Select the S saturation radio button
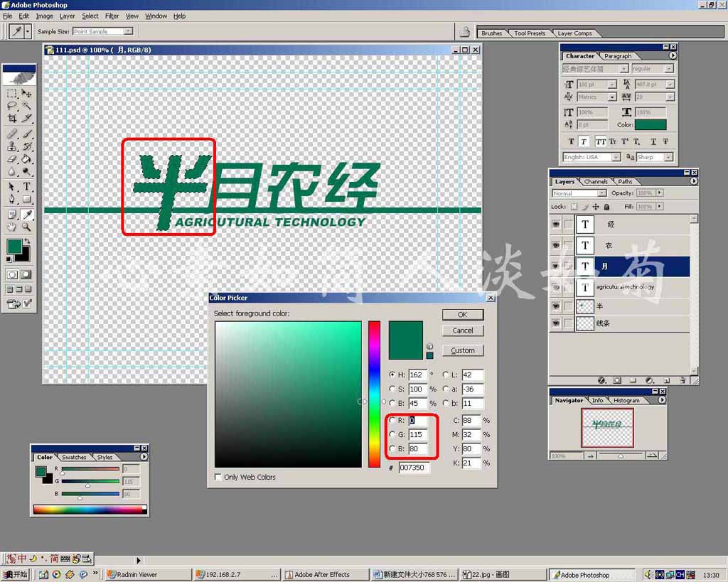Image resolution: width=728 pixels, height=582 pixels. point(392,389)
